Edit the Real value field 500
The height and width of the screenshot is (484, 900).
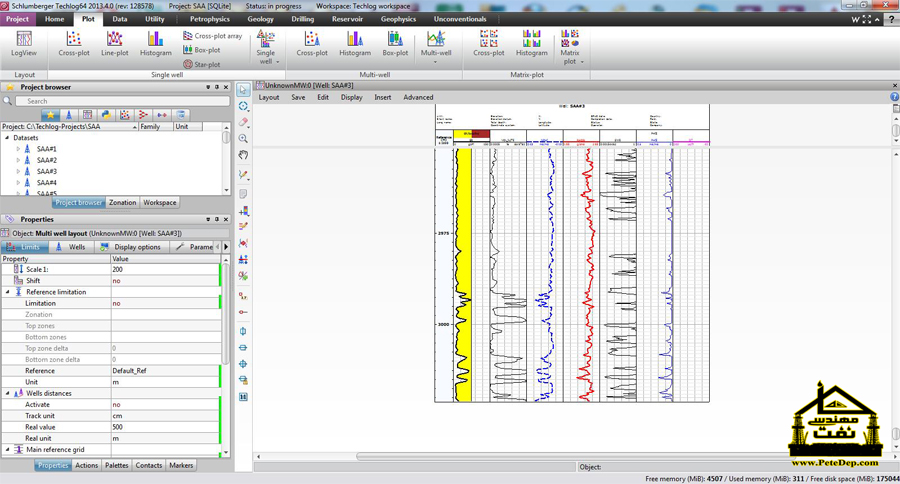tap(165, 427)
